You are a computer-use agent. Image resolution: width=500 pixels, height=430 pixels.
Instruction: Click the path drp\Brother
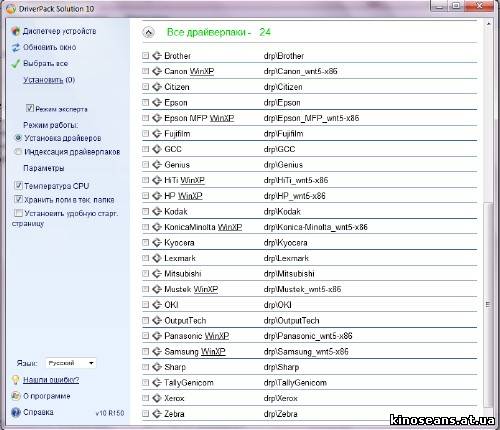click(x=284, y=56)
